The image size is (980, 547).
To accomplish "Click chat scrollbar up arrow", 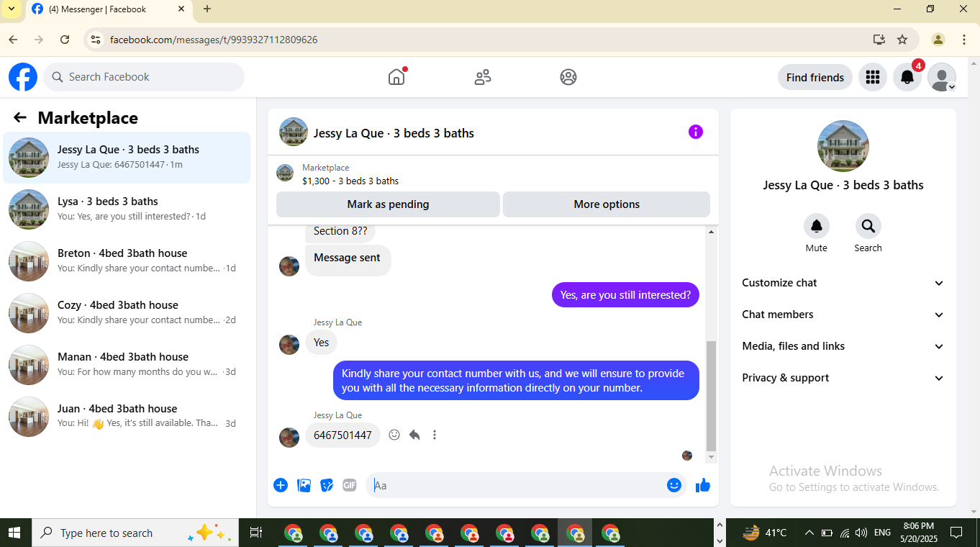I will point(712,232).
